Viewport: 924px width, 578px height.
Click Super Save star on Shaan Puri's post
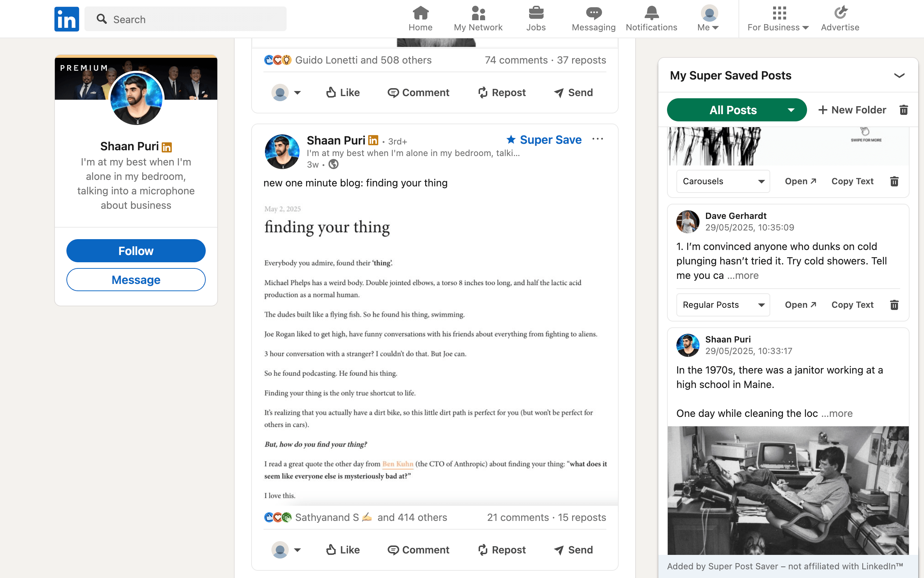coord(543,140)
